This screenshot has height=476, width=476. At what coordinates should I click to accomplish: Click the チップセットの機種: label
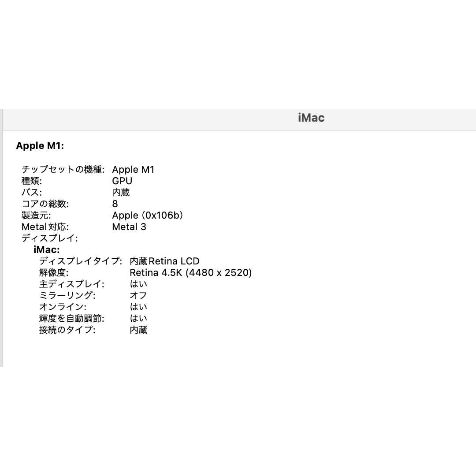[x=63, y=169]
